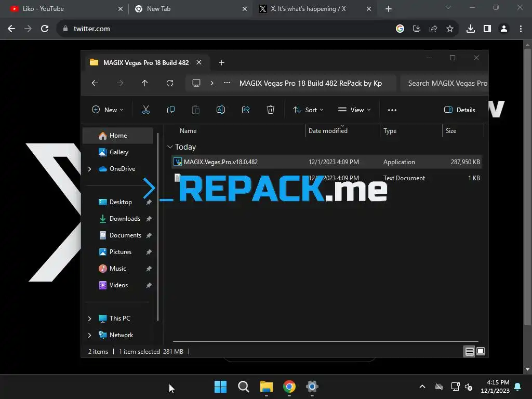The image size is (532, 399).
Task: Close the Liko - YouTube tab
Action: [121, 9]
